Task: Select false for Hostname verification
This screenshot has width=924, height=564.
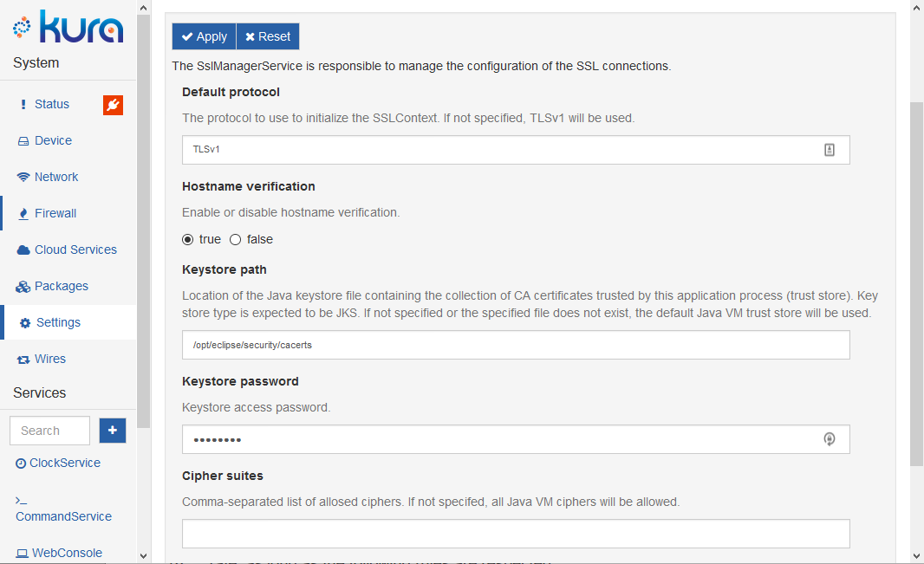Action: pyautogui.click(x=235, y=239)
